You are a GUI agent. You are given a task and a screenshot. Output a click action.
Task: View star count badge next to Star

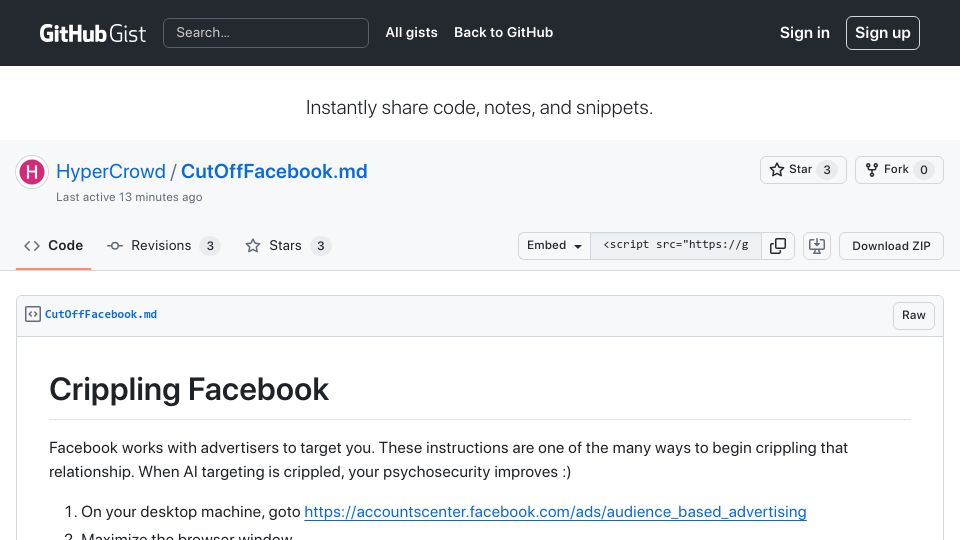pyautogui.click(x=827, y=170)
